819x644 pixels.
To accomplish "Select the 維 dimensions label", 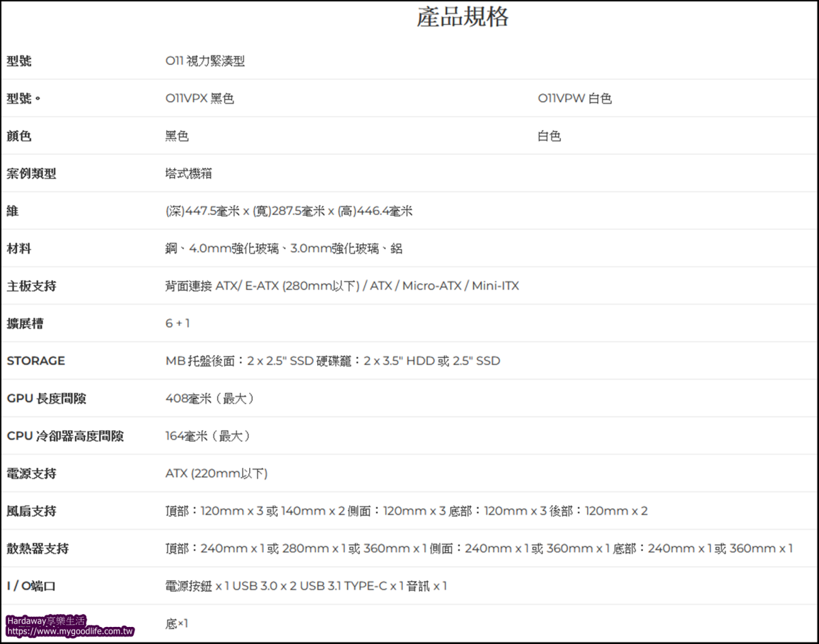I will tap(12, 211).
